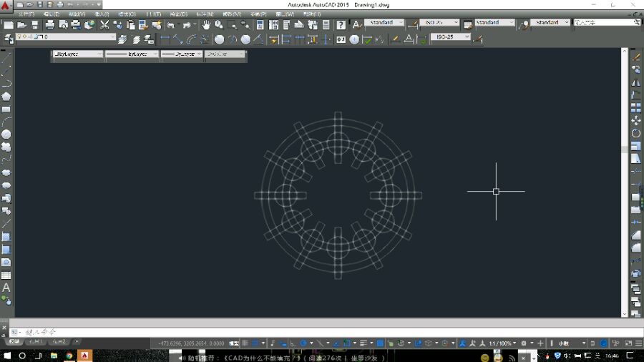This screenshot has width=644, height=362.
Task: Select the Pan hand tool
Action: click(x=206, y=25)
